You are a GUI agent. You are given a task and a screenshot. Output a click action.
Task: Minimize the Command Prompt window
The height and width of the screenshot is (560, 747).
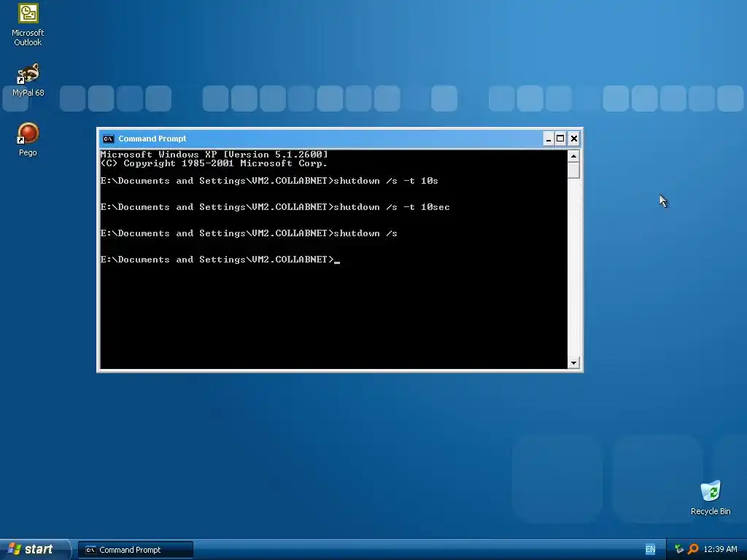tap(549, 139)
